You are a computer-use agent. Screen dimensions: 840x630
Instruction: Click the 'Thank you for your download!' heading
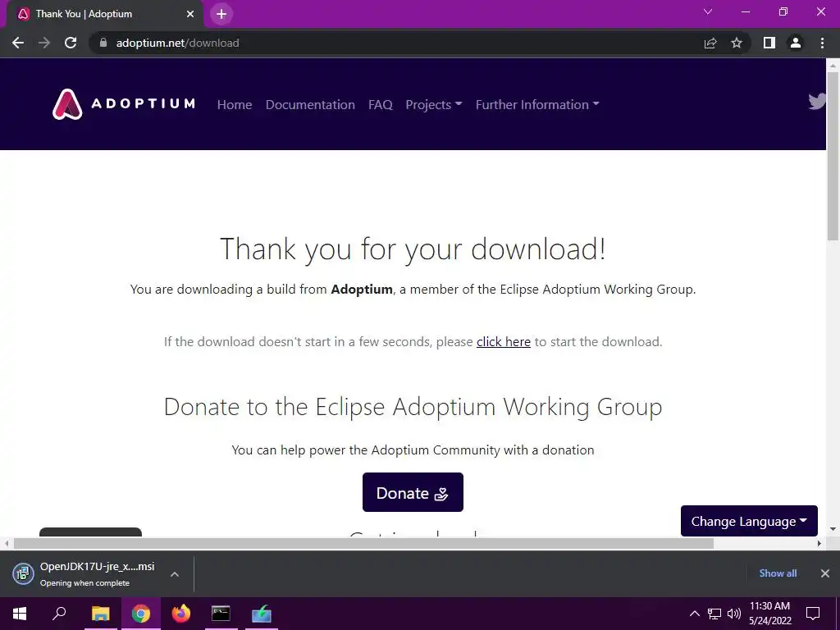click(413, 249)
